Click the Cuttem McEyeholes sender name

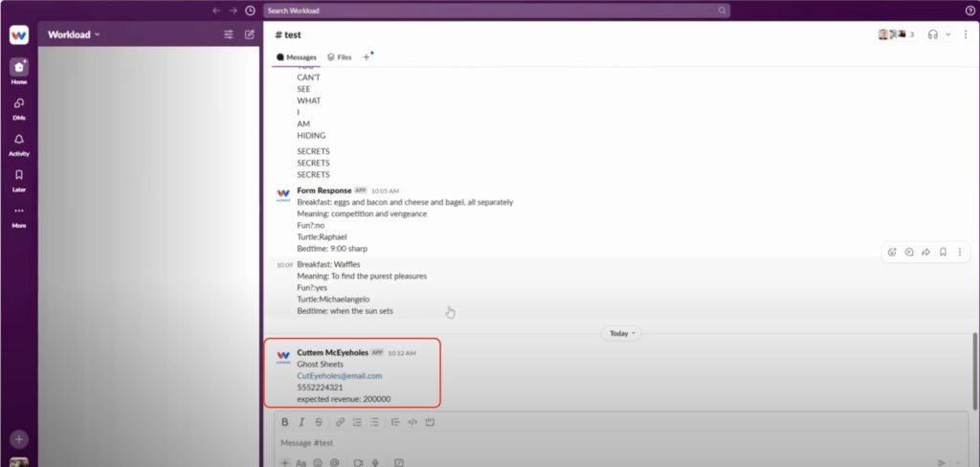332,352
